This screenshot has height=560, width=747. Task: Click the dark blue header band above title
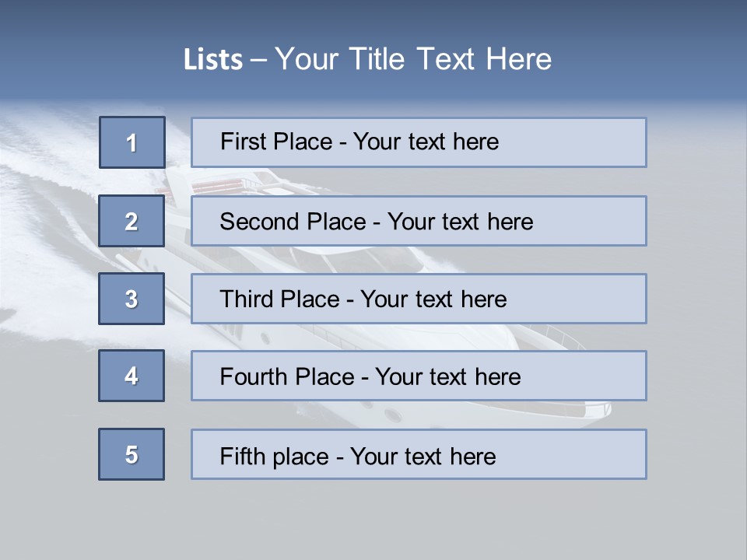coord(373,17)
